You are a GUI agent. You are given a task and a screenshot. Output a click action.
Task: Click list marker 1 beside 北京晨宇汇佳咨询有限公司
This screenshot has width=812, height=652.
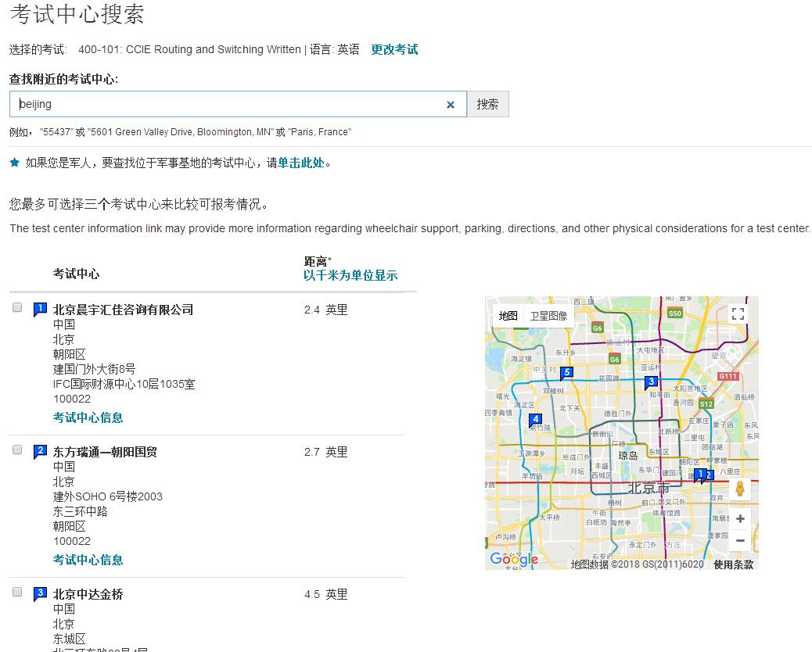tap(40, 309)
